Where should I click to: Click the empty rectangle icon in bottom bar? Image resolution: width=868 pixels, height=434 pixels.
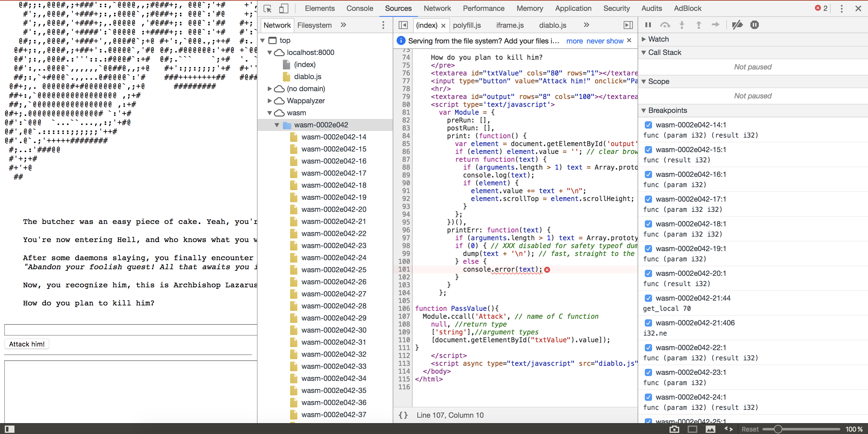point(692,429)
